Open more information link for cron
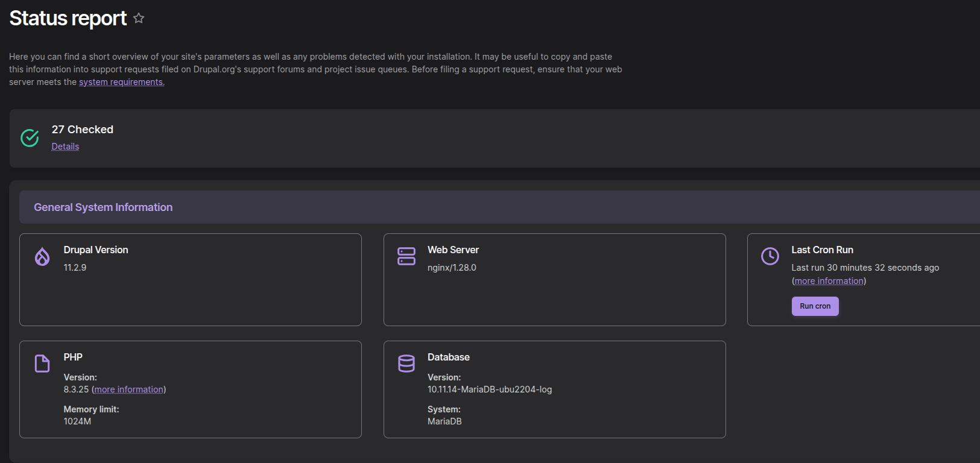 pos(829,281)
